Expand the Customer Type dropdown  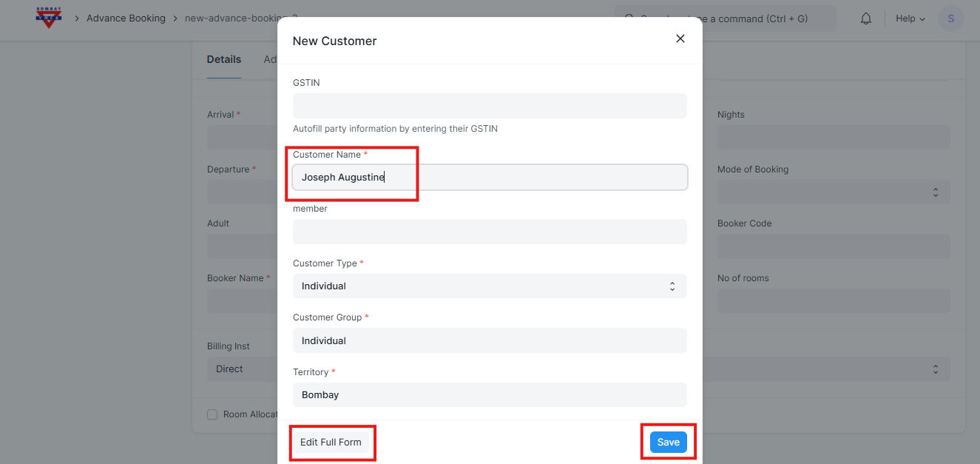pyautogui.click(x=490, y=286)
